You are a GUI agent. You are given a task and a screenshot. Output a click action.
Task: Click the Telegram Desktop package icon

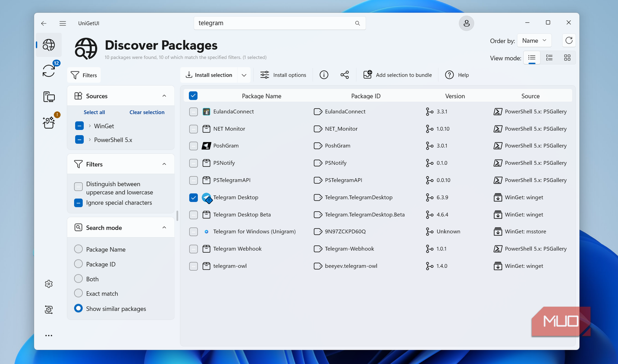tap(207, 198)
